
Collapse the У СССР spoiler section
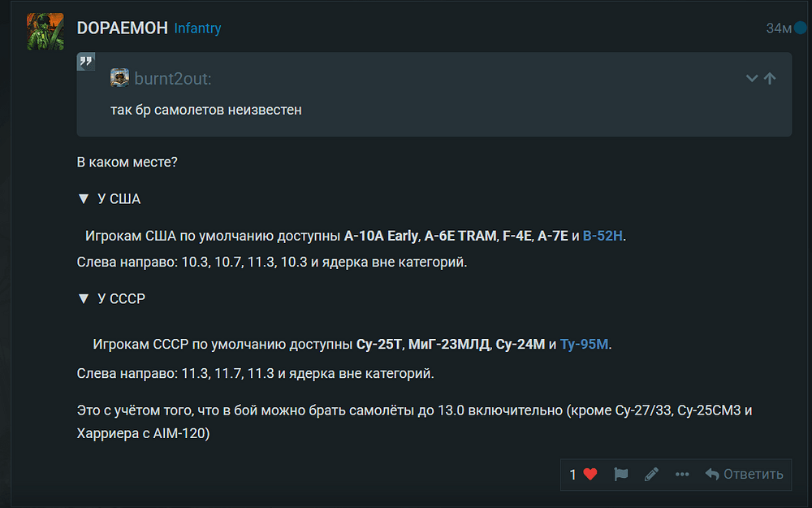pos(84,298)
